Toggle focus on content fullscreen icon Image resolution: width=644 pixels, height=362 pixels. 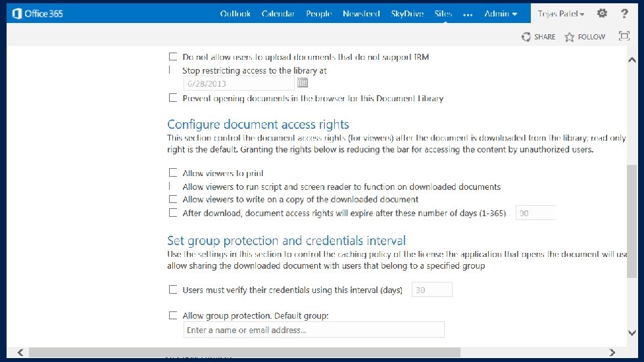pyautogui.click(x=624, y=36)
